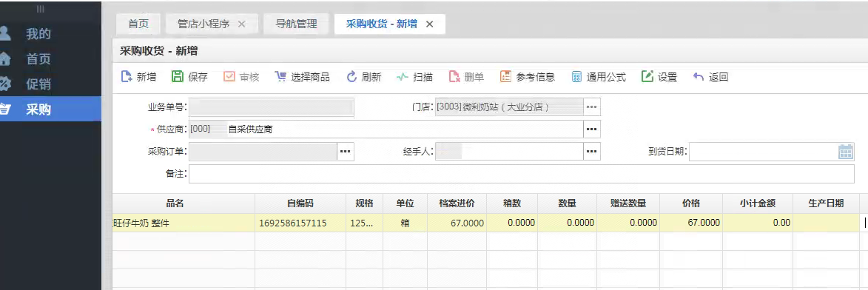Close the 采购收货 - 新增 tab
The width and height of the screenshot is (868, 290).
429,24
